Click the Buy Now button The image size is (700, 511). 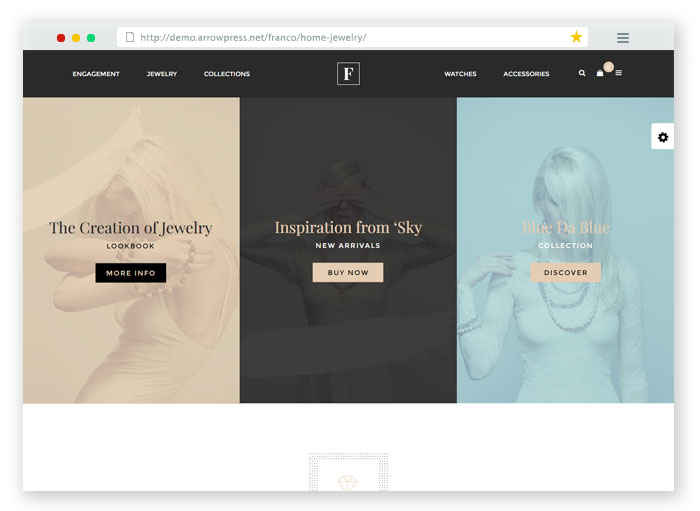348,272
